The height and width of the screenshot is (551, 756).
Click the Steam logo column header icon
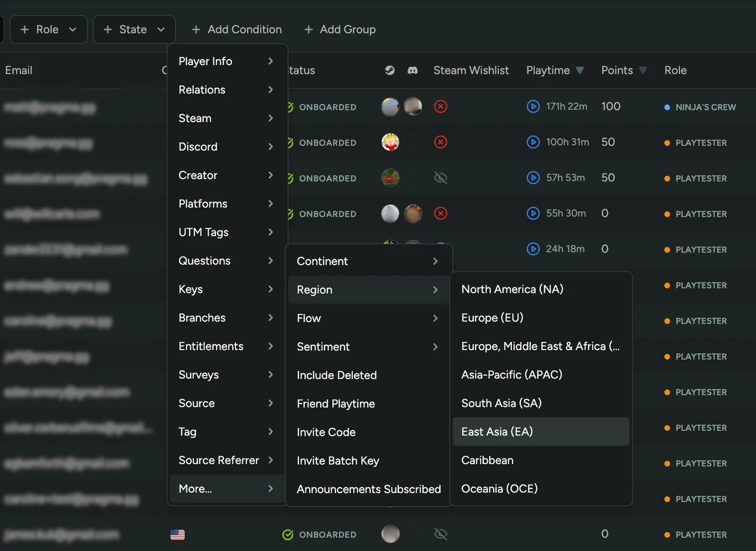[389, 70]
